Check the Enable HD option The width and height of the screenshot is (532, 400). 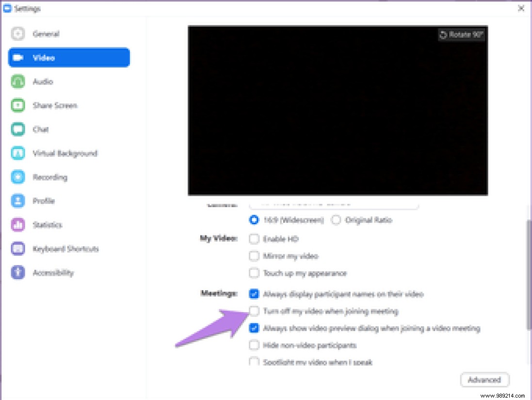point(254,239)
